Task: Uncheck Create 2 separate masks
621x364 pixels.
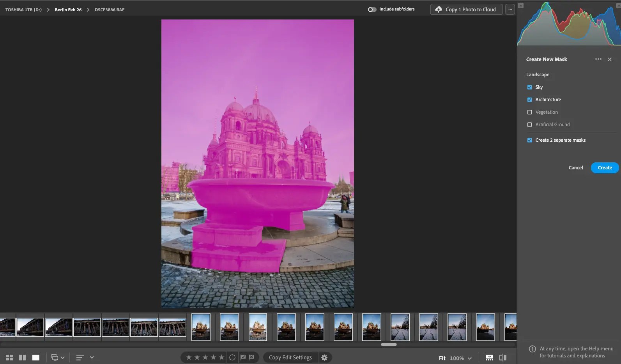Action: [x=529, y=140]
